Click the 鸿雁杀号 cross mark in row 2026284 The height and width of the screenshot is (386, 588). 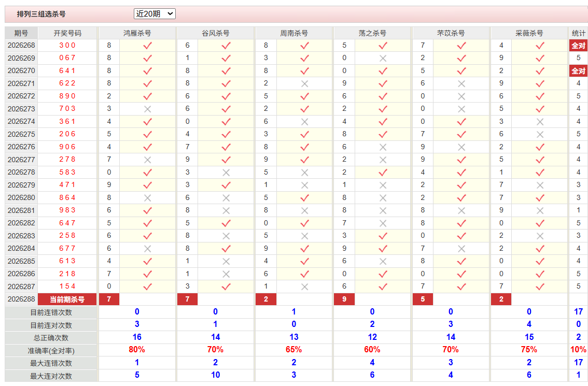click(147, 249)
